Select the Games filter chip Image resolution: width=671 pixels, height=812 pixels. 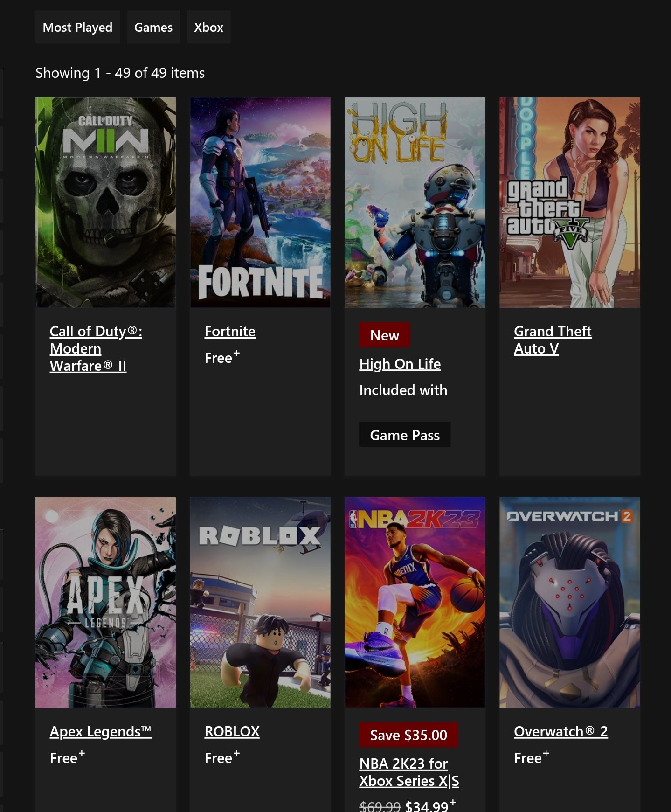click(153, 27)
